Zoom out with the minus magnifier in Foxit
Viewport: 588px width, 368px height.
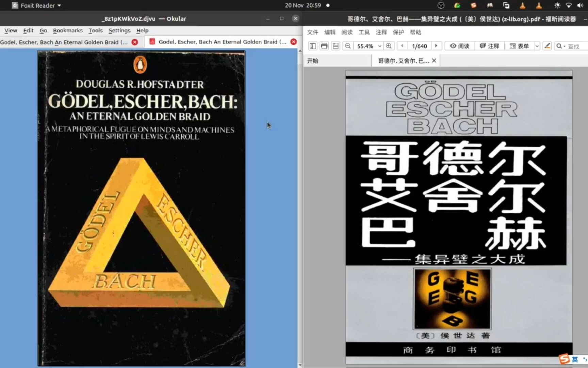347,46
